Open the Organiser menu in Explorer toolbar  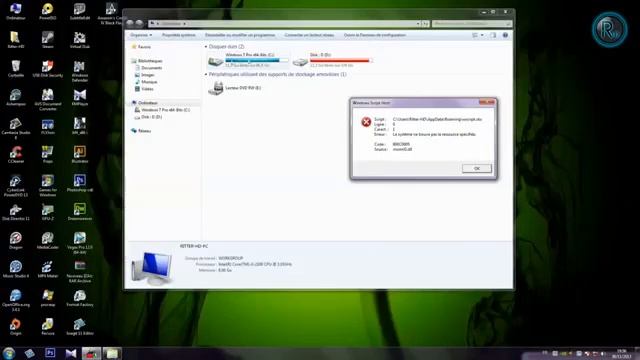[141, 35]
